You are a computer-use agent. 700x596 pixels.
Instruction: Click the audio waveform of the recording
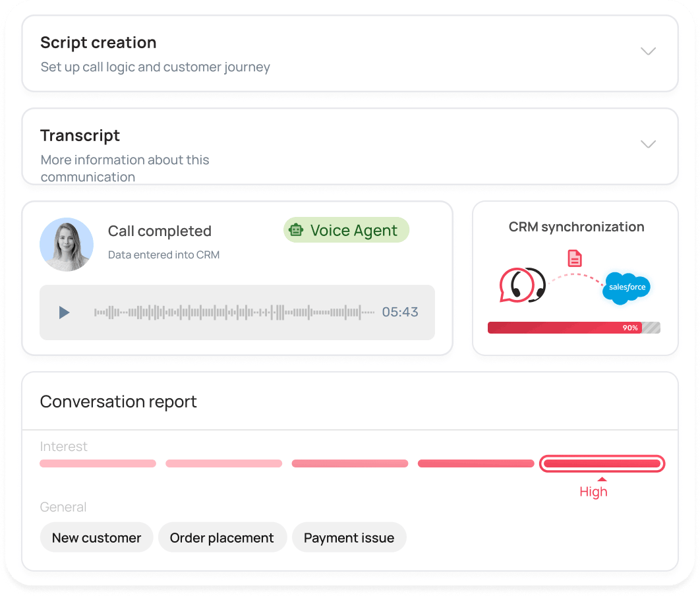[234, 312]
